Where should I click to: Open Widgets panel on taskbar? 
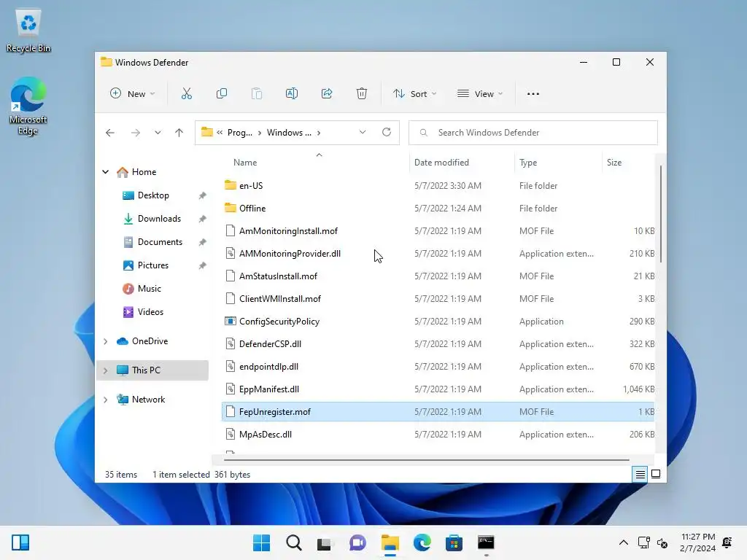tap(20, 542)
